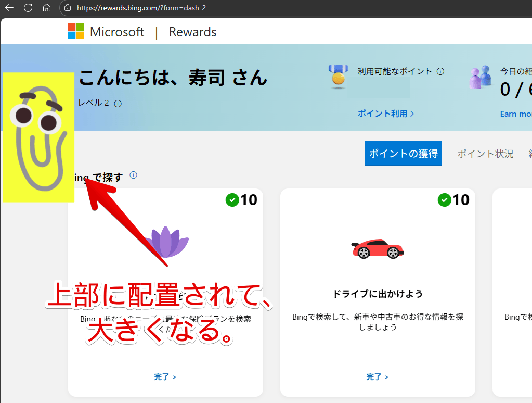The width and height of the screenshot is (532, 403).
Task: Click the red sports car icon
Action: pos(378,248)
